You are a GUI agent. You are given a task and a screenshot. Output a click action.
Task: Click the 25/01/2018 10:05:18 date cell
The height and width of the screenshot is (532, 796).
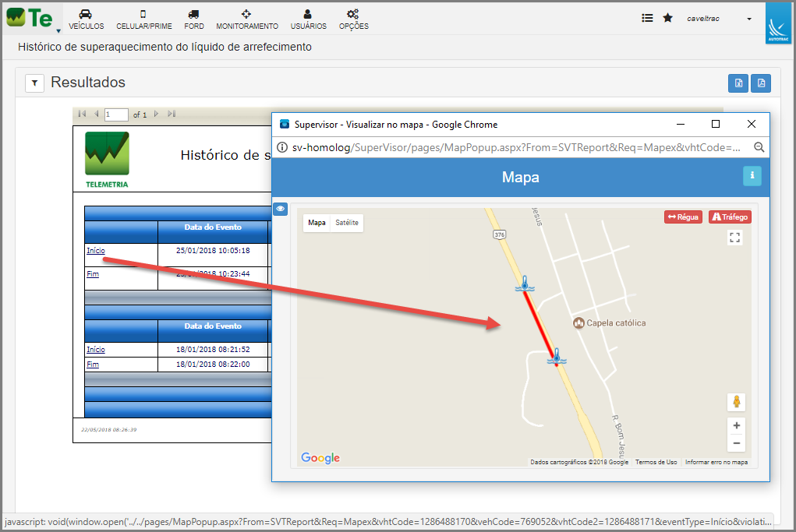(213, 251)
